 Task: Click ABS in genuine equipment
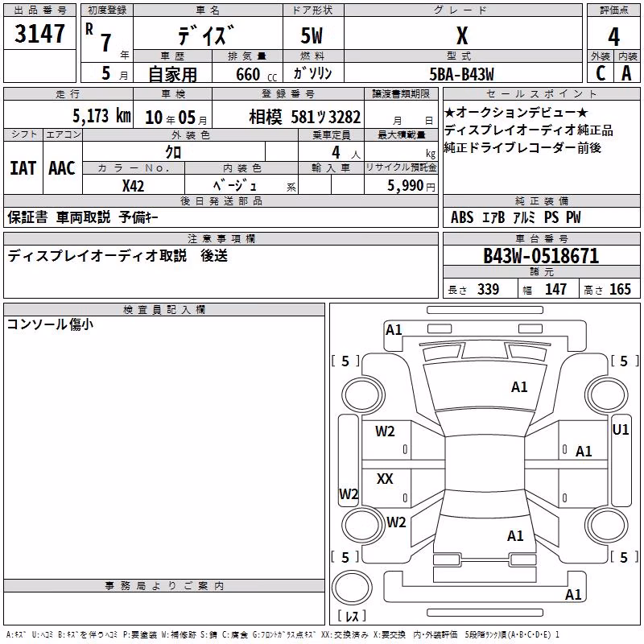462,217
